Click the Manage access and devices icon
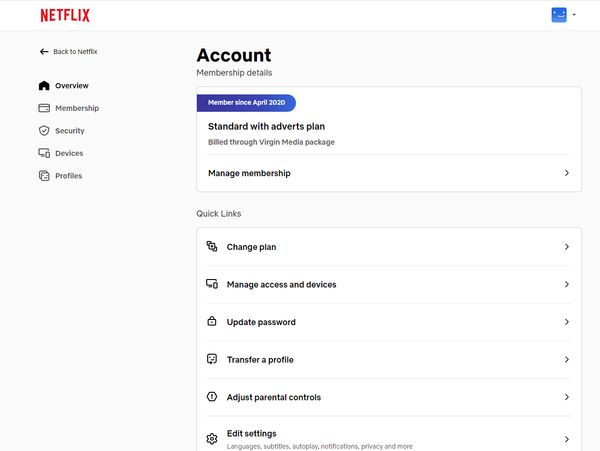600x451 pixels. pos(212,285)
